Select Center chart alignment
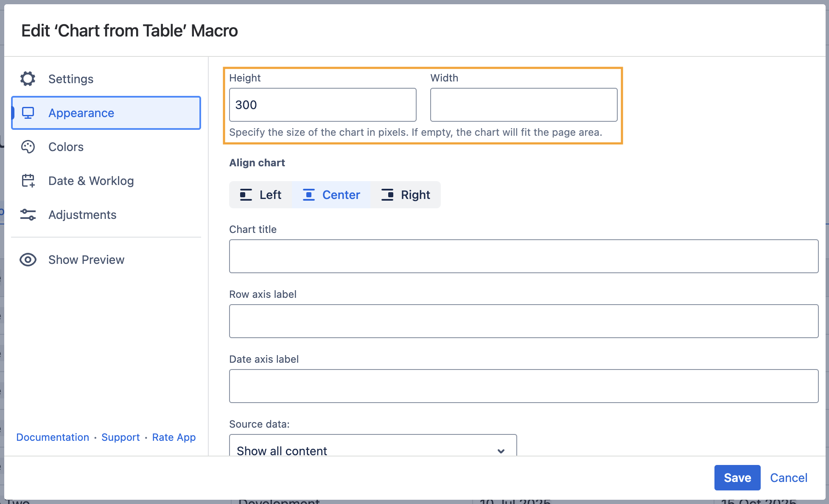 (331, 195)
